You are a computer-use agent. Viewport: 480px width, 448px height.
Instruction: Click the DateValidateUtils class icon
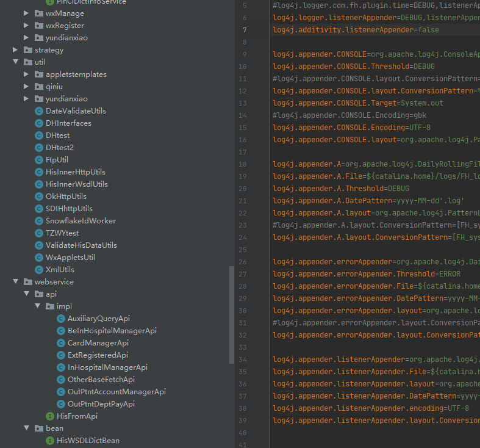pos(39,111)
